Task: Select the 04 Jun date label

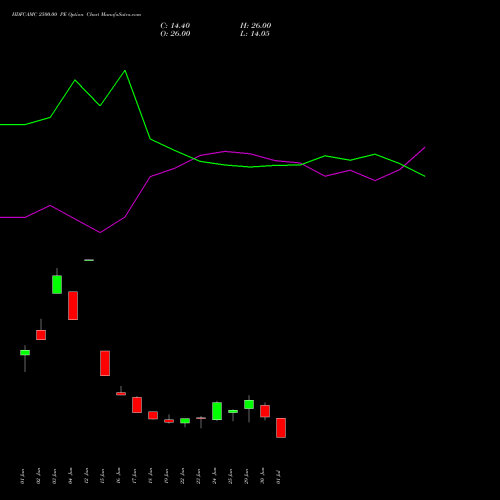Action: (70, 477)
